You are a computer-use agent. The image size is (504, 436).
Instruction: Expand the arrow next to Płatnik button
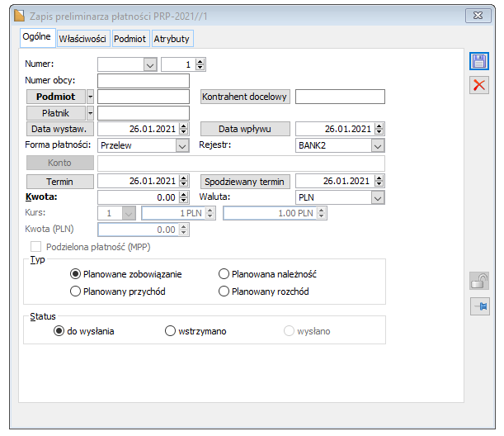[90, 113]
